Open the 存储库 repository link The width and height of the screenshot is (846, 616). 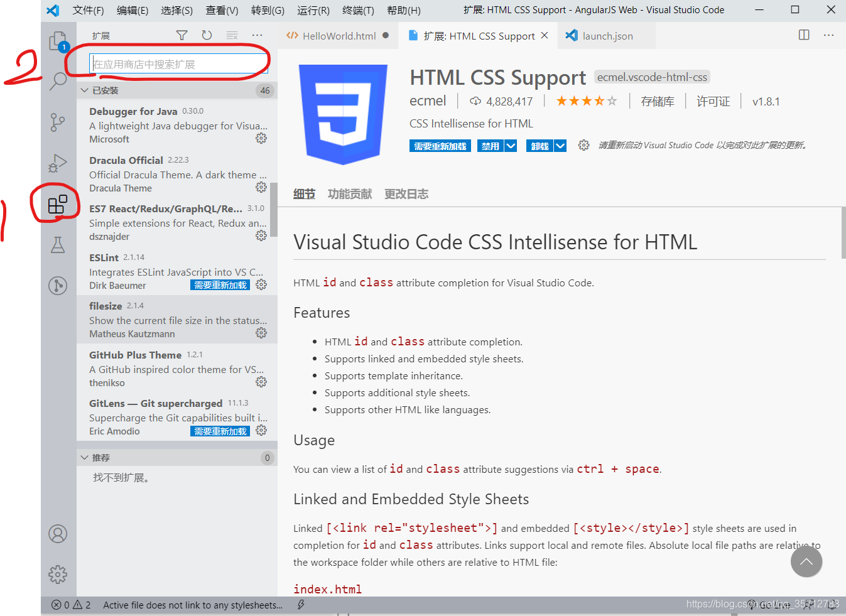658,101
